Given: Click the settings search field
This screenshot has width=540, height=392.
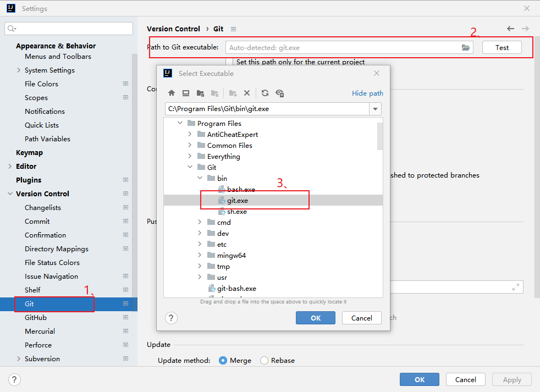Looking at the screenshot, I should tap(69, 29).
